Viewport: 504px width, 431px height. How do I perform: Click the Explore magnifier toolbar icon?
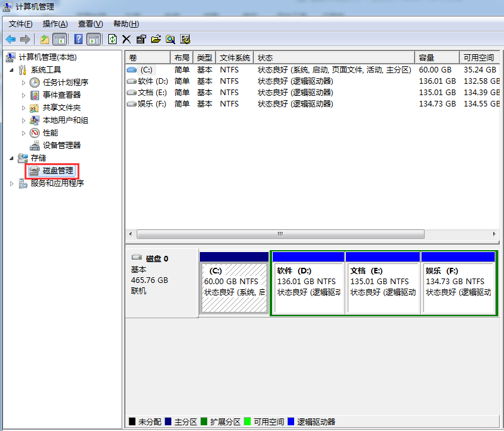[170, 39]
